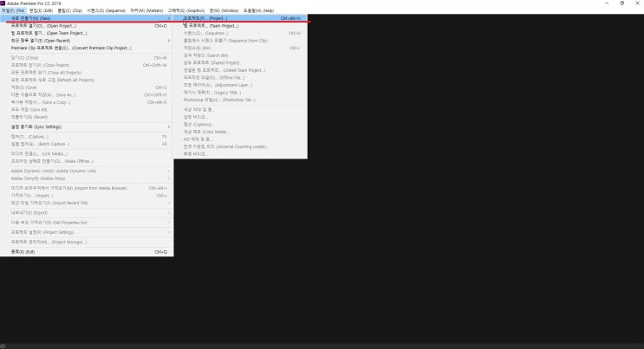Expand the Project Settings submenu
Image resolution: width=644 pixels, height=349 pixels.
(87, 232)
